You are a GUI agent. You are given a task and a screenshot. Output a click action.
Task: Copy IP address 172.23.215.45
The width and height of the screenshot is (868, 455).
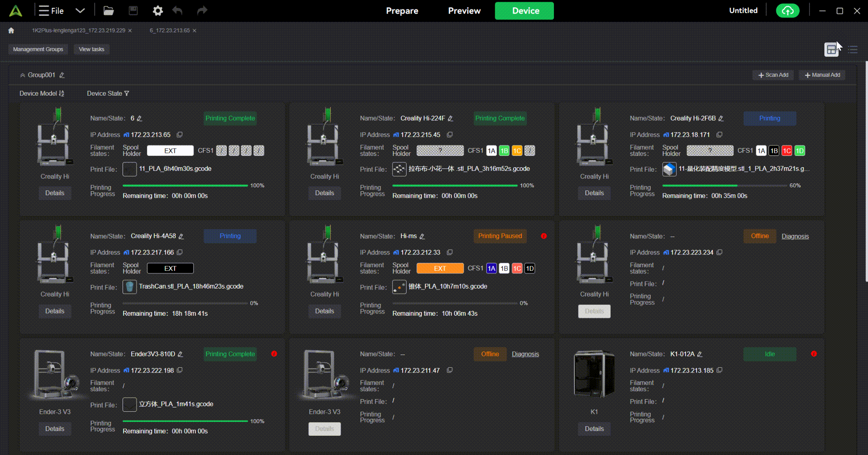coord(450,135)
